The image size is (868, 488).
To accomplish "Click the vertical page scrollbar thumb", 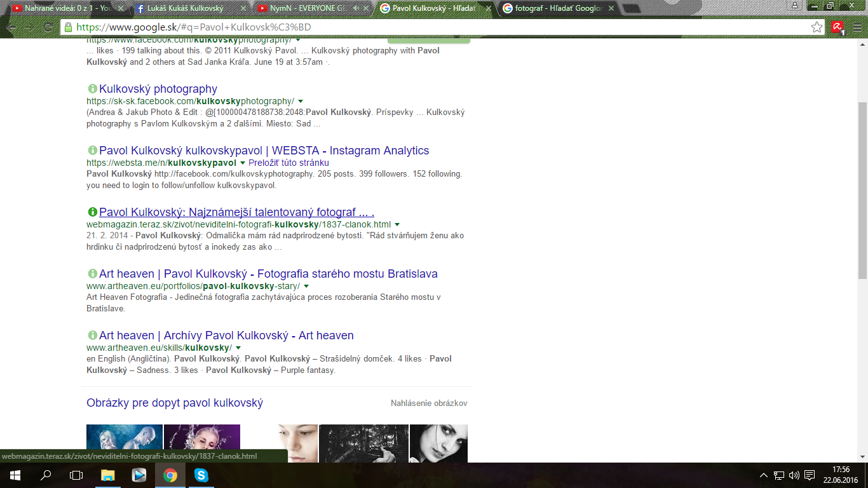I will click(x=862, y=191).
